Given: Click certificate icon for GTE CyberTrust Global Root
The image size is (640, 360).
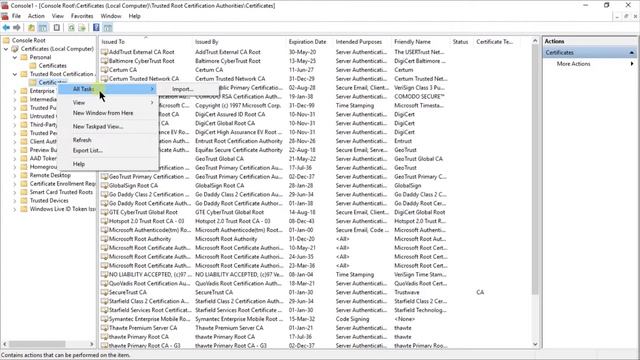Looking at the screenshot, I should 104,212.
